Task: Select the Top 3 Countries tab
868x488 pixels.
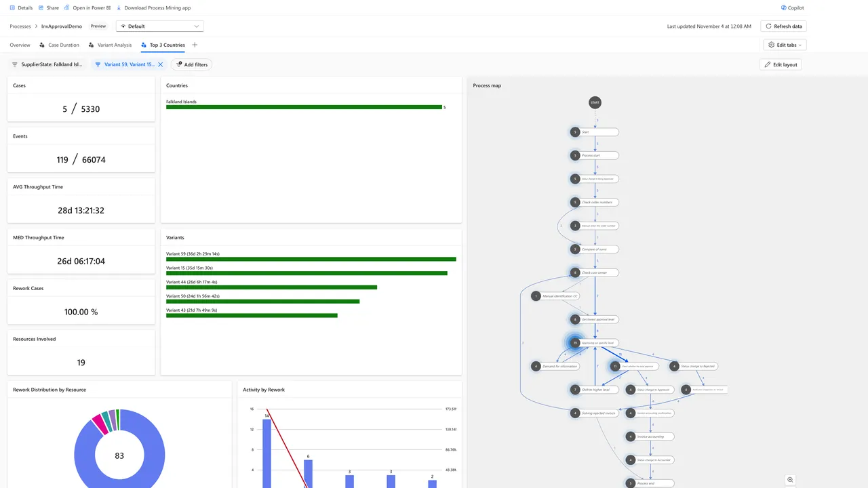Action: pyautogui.click(x=163, y=45)
